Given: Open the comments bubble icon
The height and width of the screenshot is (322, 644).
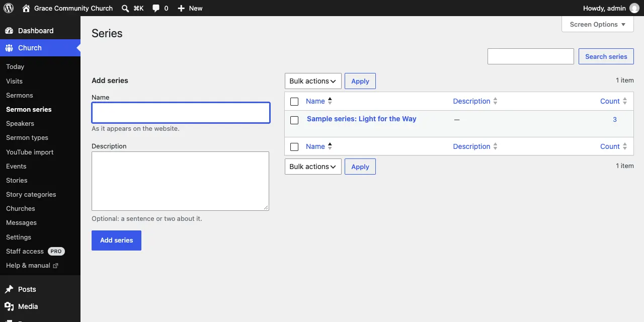Looking at the screenshot, I should (x=156, y=8).
